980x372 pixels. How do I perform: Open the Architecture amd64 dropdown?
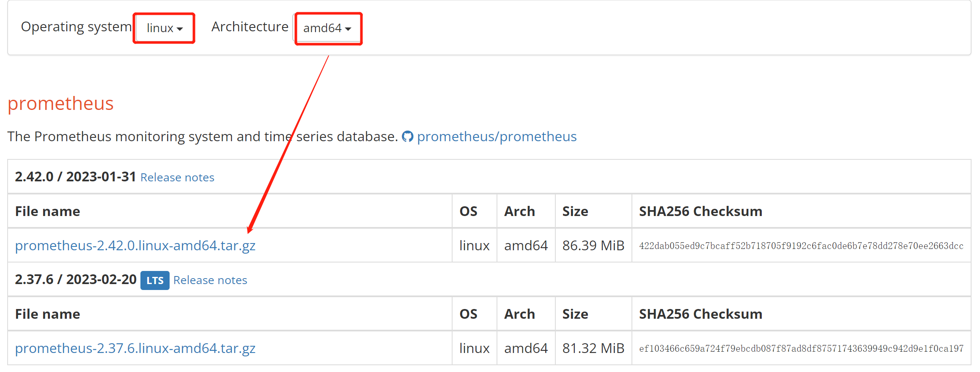pos(327,28)
